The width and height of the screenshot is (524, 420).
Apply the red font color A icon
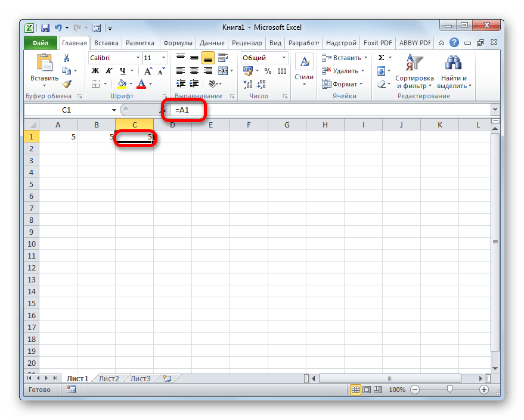point(141,84)
